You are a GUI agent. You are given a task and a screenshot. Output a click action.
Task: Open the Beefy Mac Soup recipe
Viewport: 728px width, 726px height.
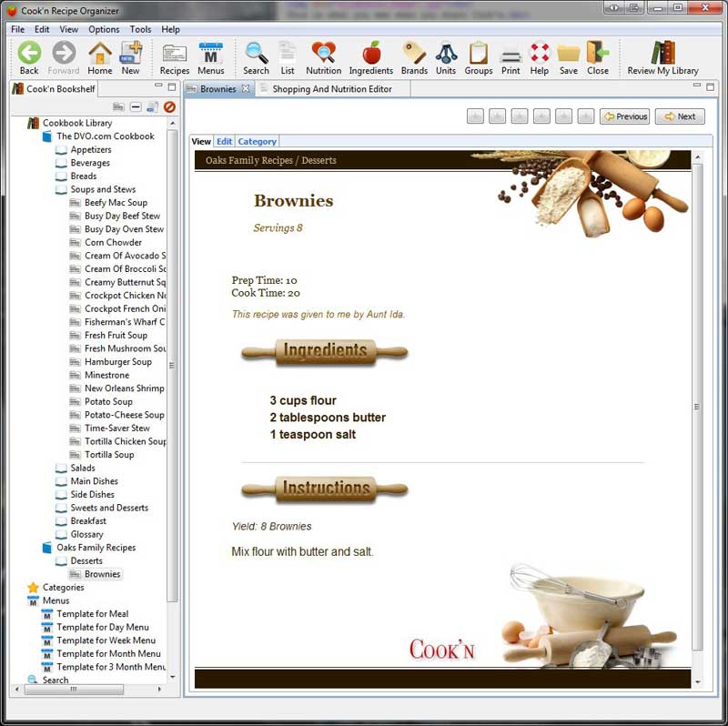(108, 202)
